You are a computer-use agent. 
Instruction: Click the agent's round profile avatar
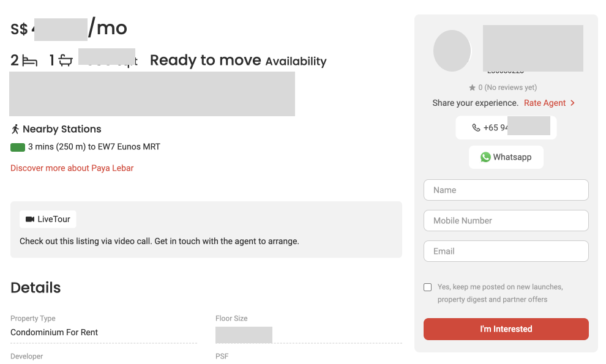tap(452, 50)
